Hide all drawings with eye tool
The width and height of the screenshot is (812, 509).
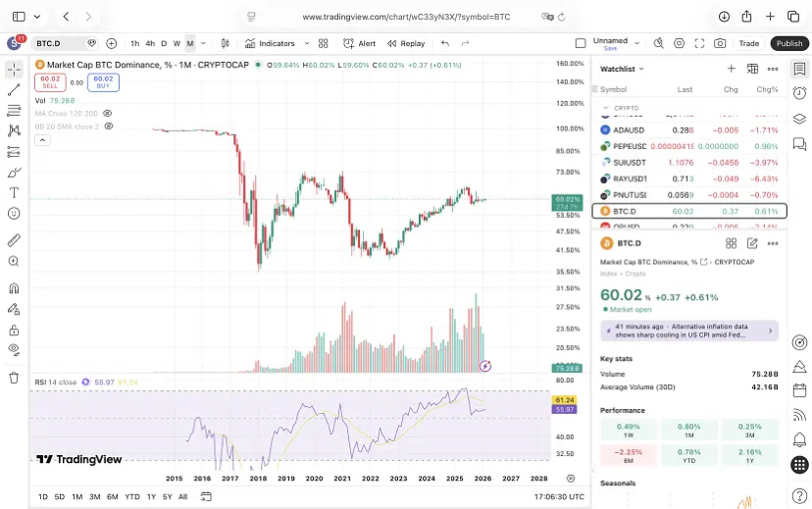[x=14, y=350]
